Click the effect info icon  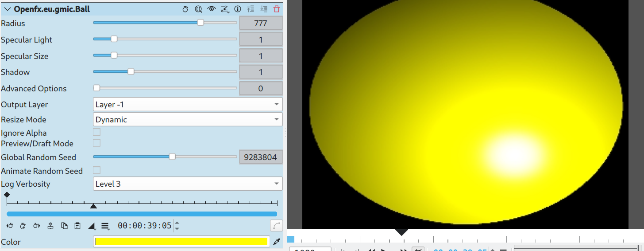coord(238,9)
